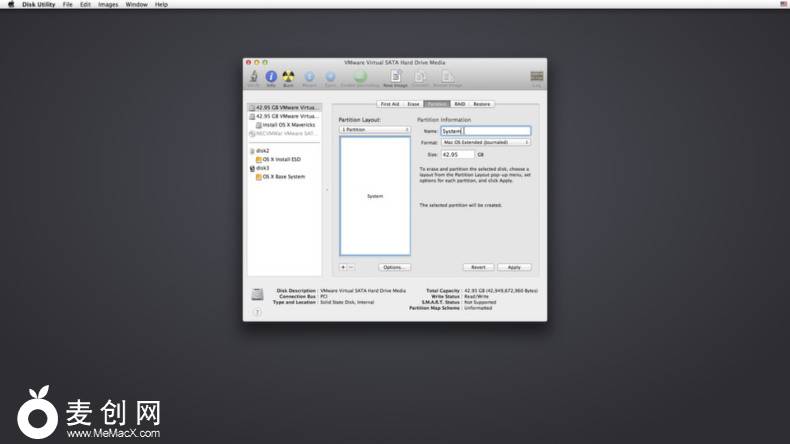790x444 pixels.
Task: Click the Verify microscope icon in toolbar
Action: [x=254, y=77]
